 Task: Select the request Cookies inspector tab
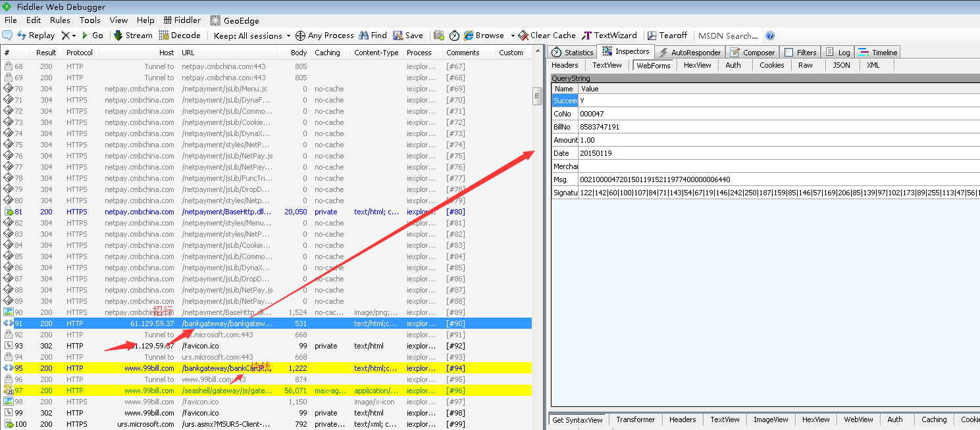click(x=772, y=65)
